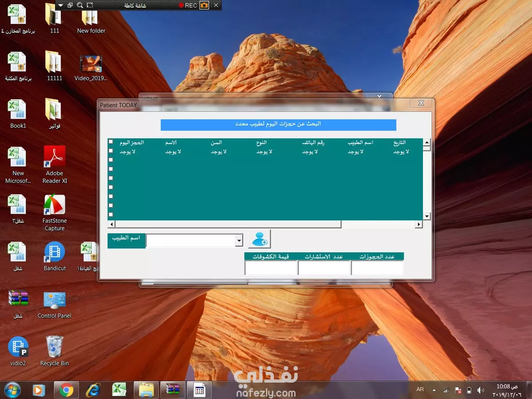Image resolution: width=532 pixels, height=399 pixels.
Task: Select window capture mode icon in recorder bar
Action: coord(70,5)
